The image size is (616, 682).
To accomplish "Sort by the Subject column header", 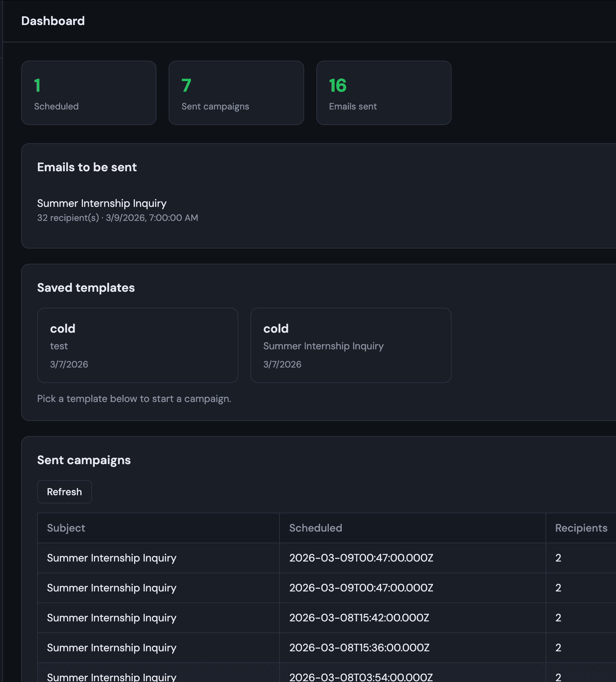I will tap(66, 528).
